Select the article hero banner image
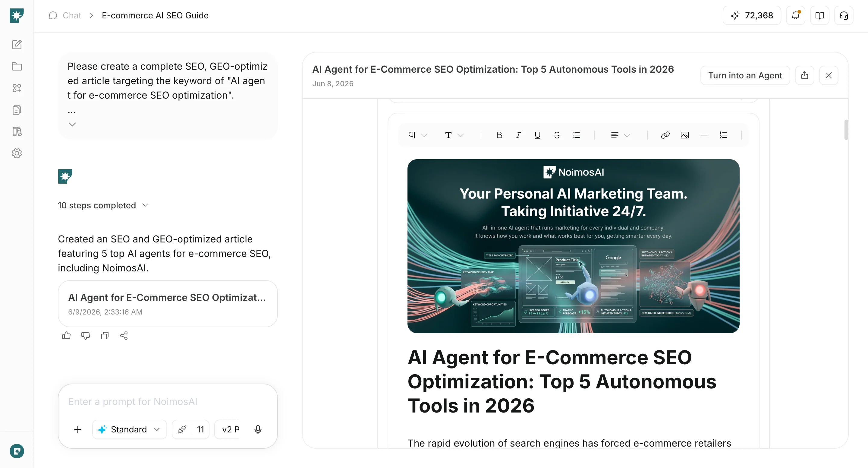Screen dimensions: 868x468 point(573,246)
